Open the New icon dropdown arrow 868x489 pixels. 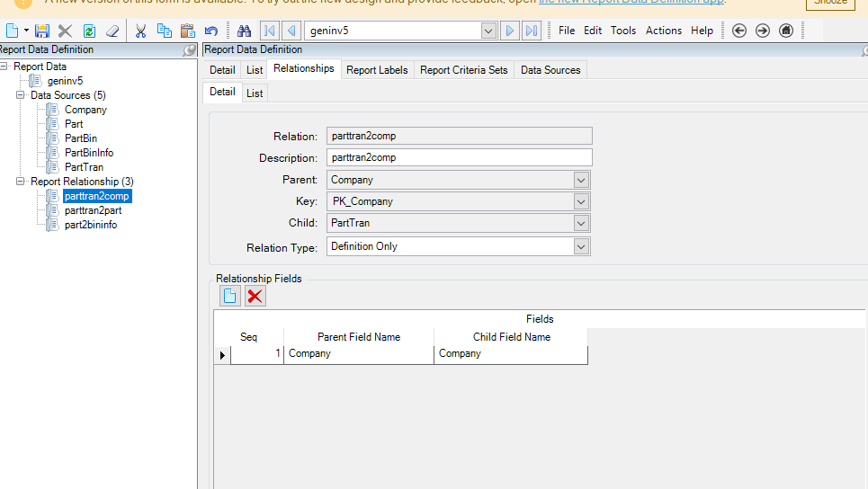coord(26,31)
